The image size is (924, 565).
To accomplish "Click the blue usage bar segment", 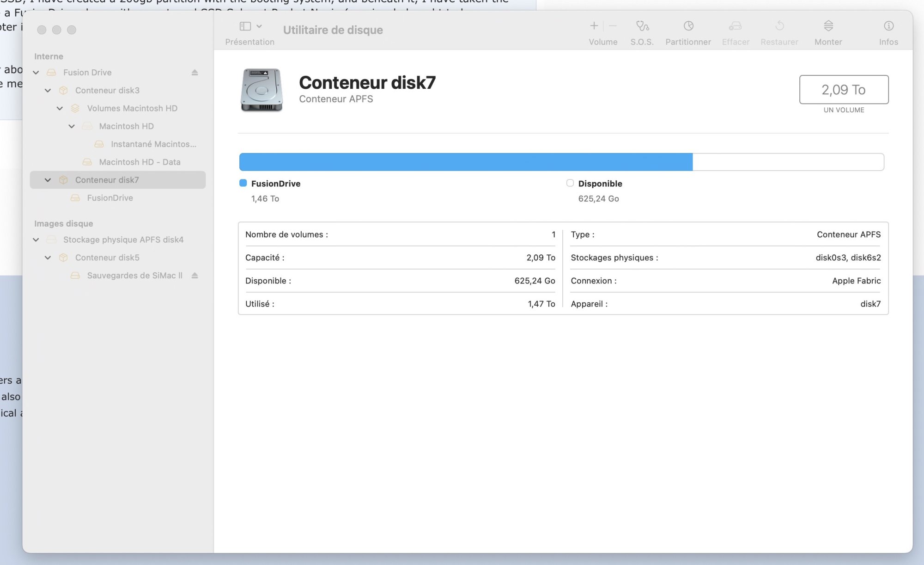I will click(466, 162).
